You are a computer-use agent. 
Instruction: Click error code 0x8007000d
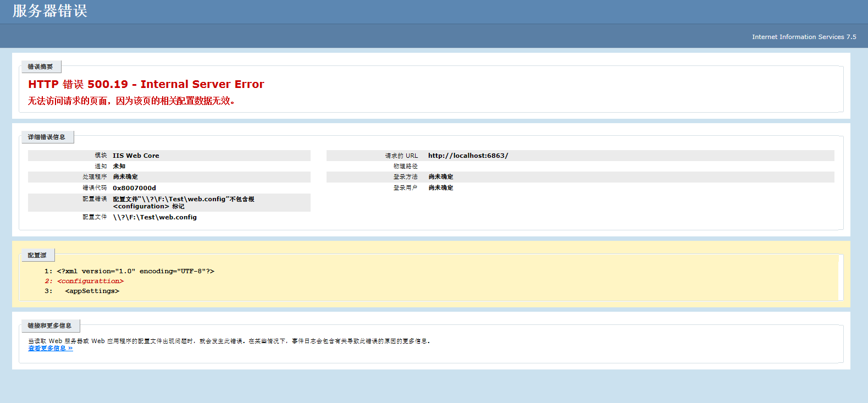(x=134, y=187)
